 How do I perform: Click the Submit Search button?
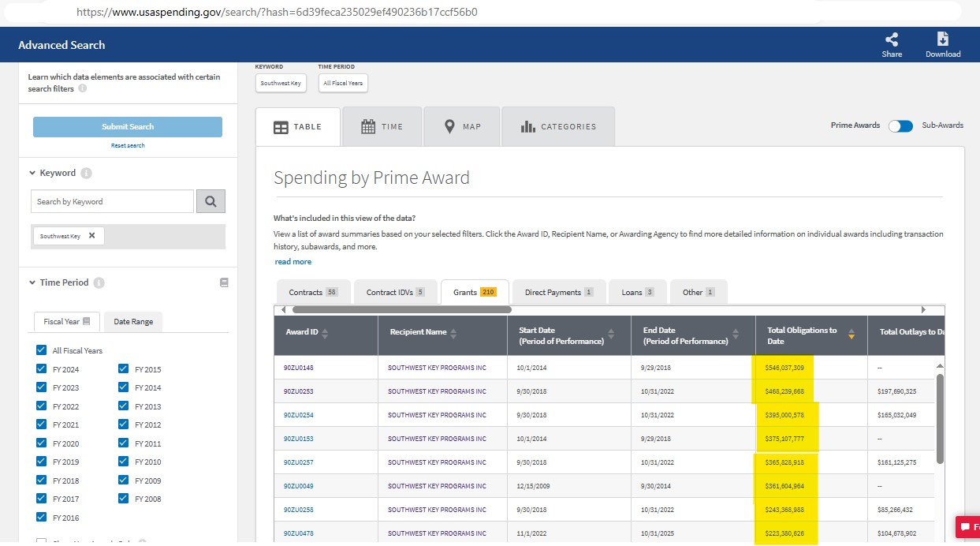pos(128,127)
